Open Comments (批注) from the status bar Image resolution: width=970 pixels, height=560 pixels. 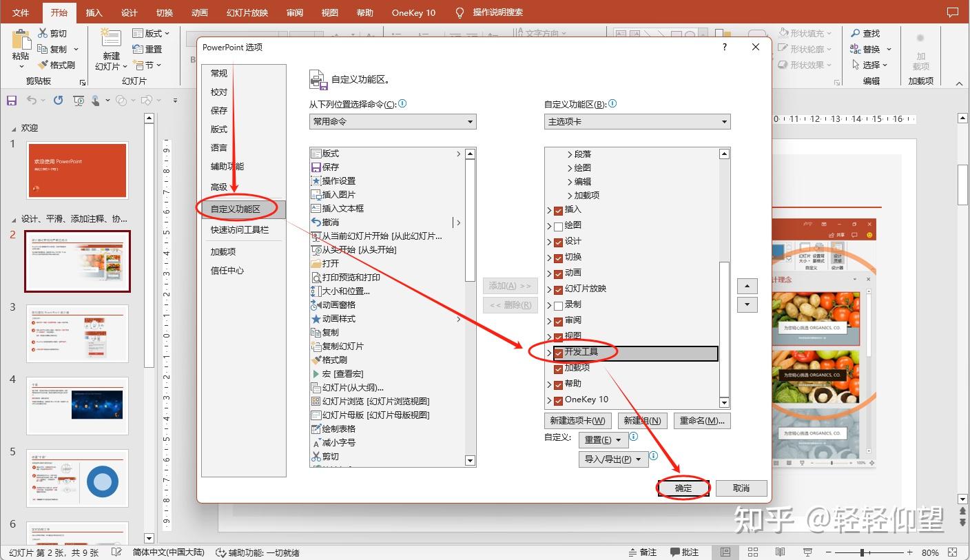684,552
